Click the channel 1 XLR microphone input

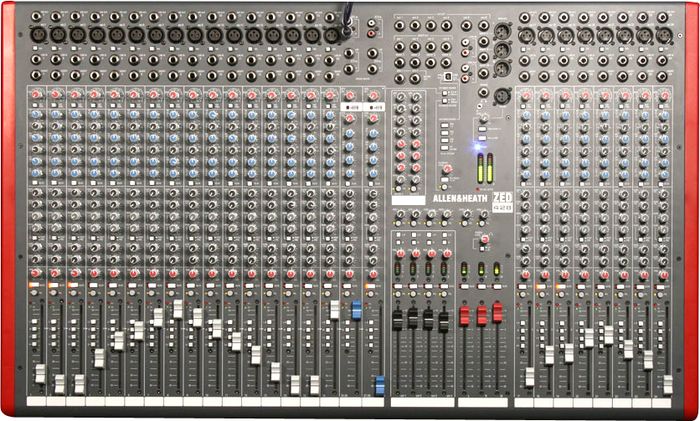pos(37,34)
